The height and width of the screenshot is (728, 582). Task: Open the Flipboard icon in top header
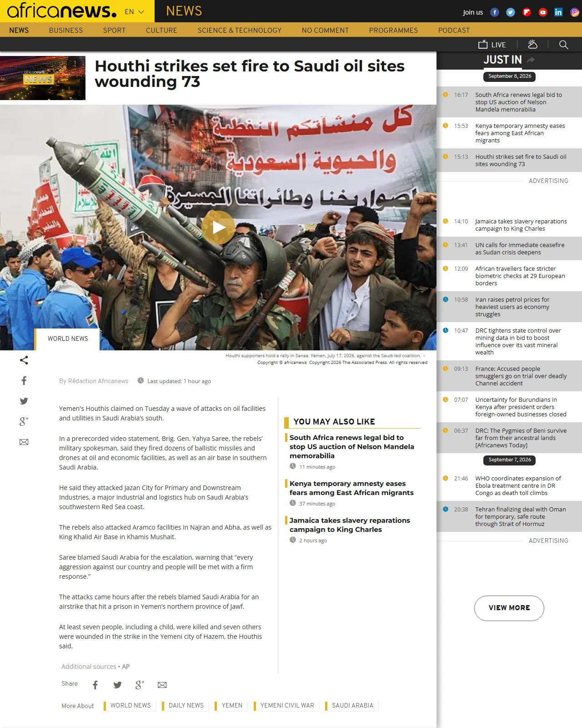tap(527, 12)
